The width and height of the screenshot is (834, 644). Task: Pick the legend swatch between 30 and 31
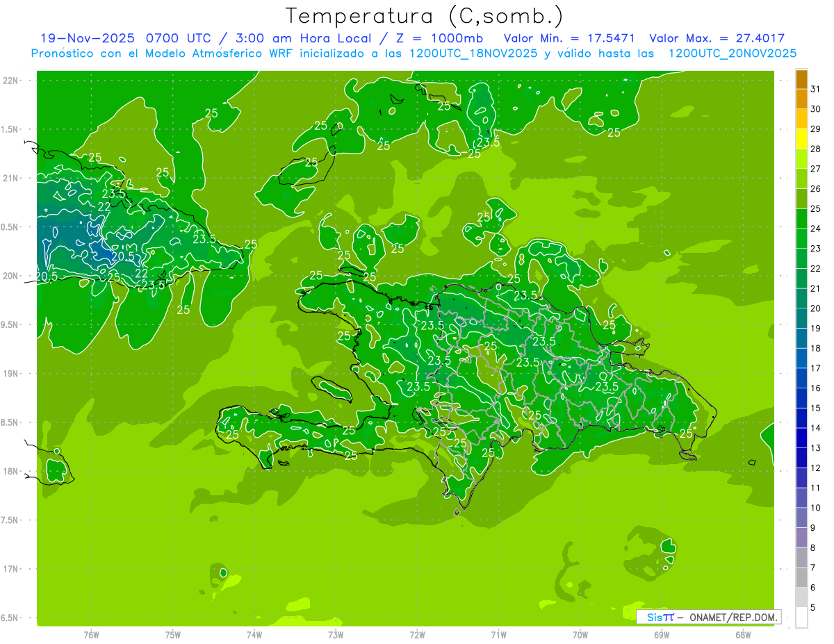(x=801, y=99)
